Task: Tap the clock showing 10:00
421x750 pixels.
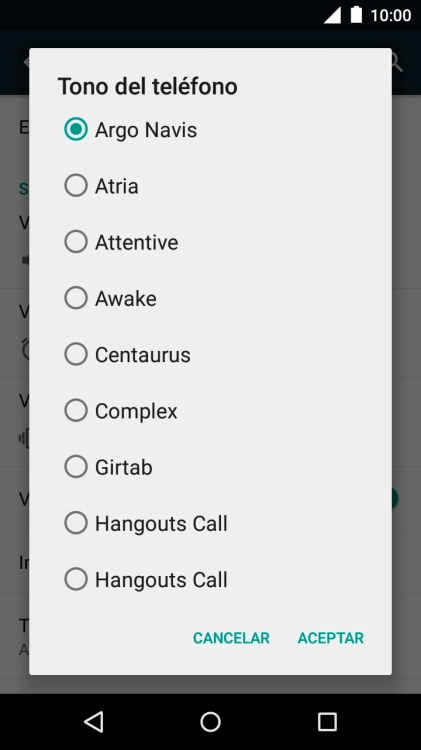Action: [x=391, y=15]
